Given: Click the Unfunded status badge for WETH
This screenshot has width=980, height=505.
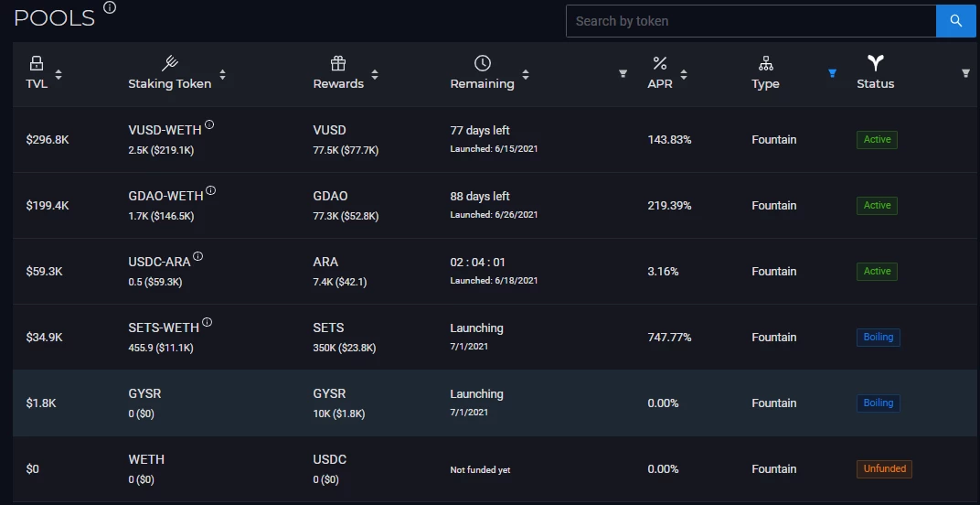Looking at the screenshot, I should [884, 468].
